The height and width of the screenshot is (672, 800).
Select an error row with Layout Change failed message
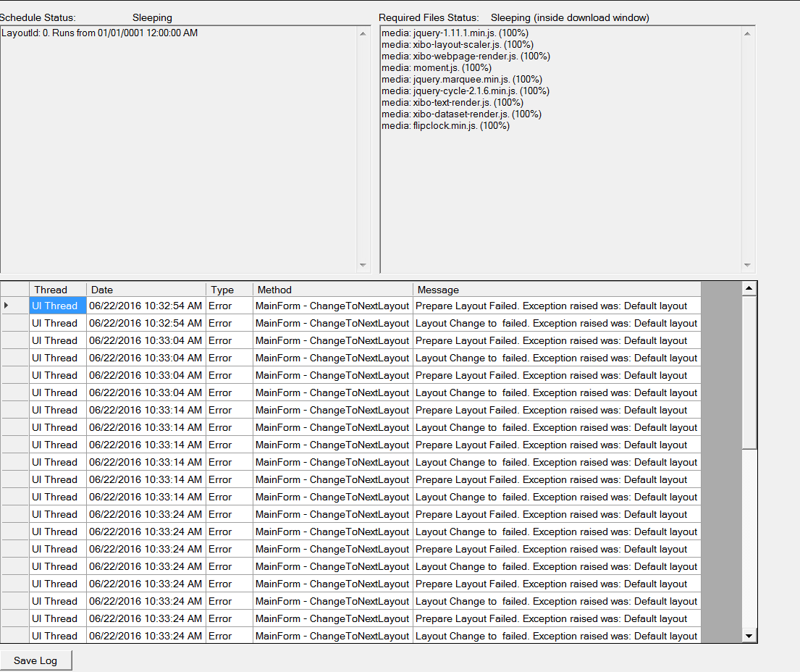[x=507, y=323]
